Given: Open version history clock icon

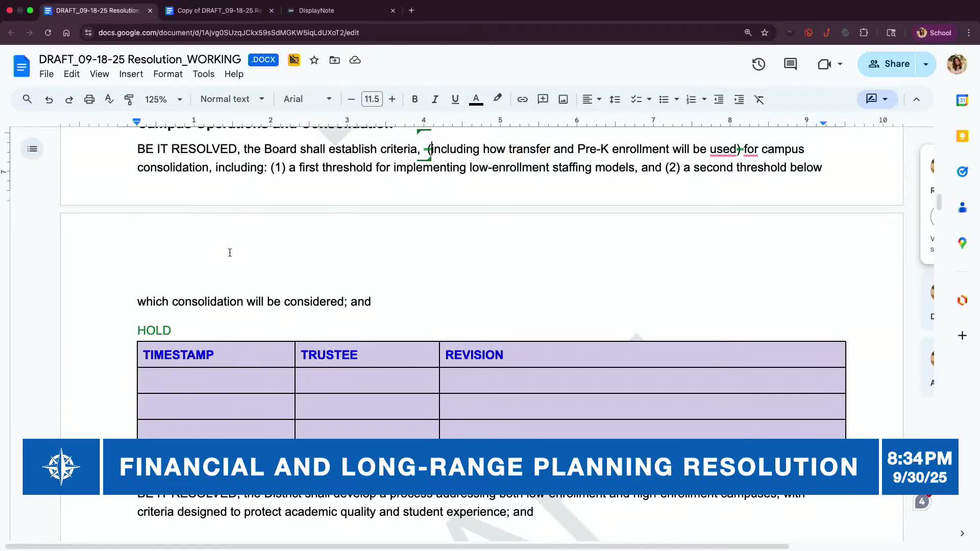Looking at the screenshot, I should coord(758,64).
